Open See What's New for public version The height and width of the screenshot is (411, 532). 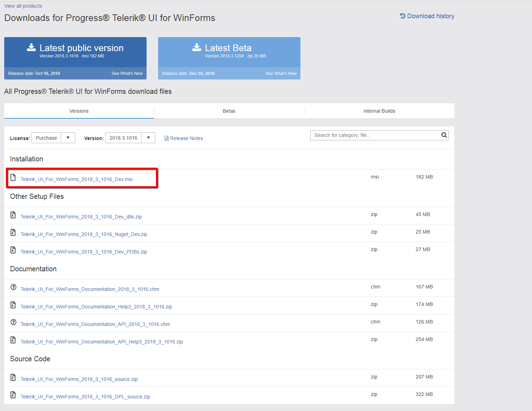(x=127, y=74)
